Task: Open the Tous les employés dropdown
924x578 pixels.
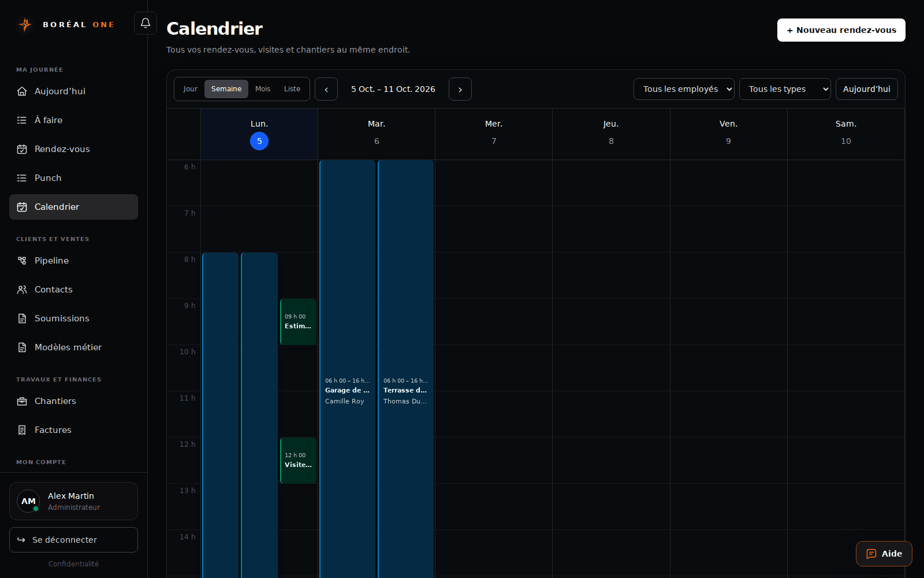Action: [684, 89]
